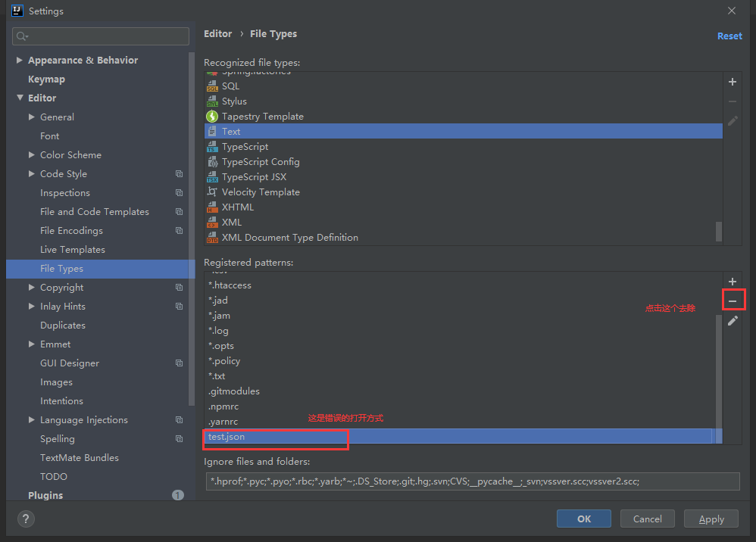756x542 pixels.
Task: Expand the General subsection
Action: (x=31, y=117)
